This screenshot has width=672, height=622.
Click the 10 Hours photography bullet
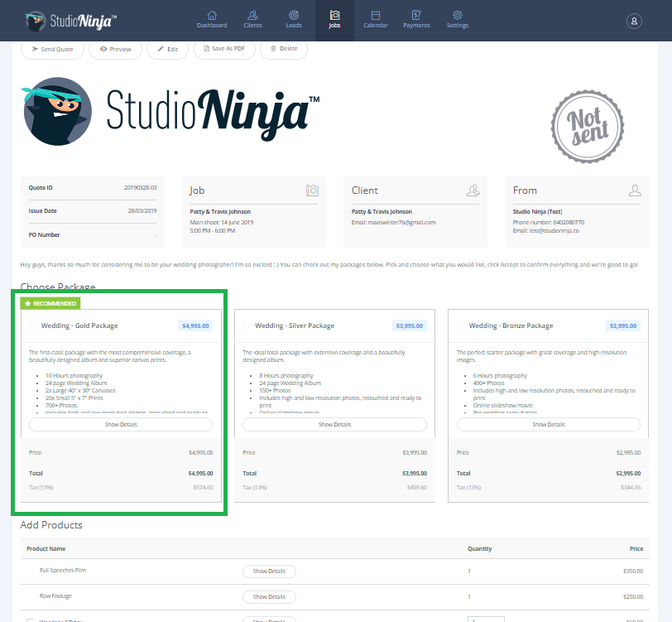[74, 375]
